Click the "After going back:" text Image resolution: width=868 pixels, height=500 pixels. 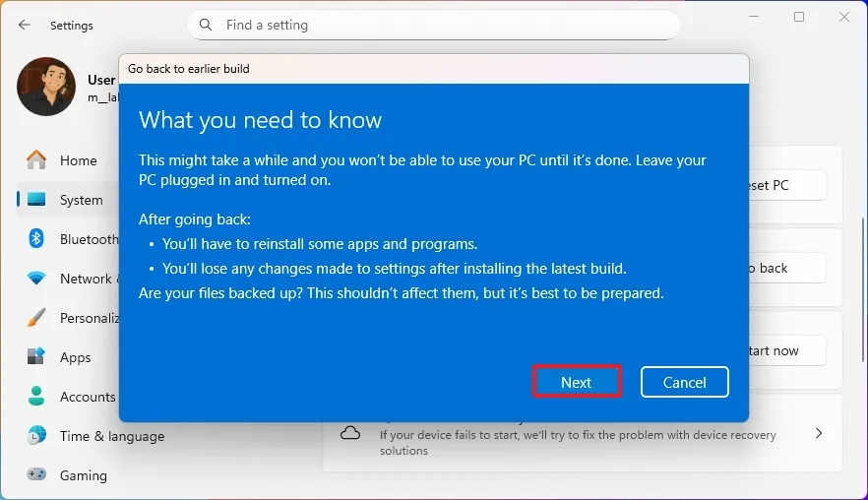[194, 219]
